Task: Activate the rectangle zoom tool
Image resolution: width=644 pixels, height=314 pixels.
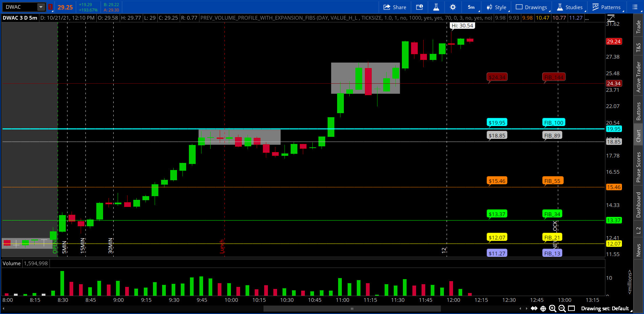Action: tap(571, 309)
